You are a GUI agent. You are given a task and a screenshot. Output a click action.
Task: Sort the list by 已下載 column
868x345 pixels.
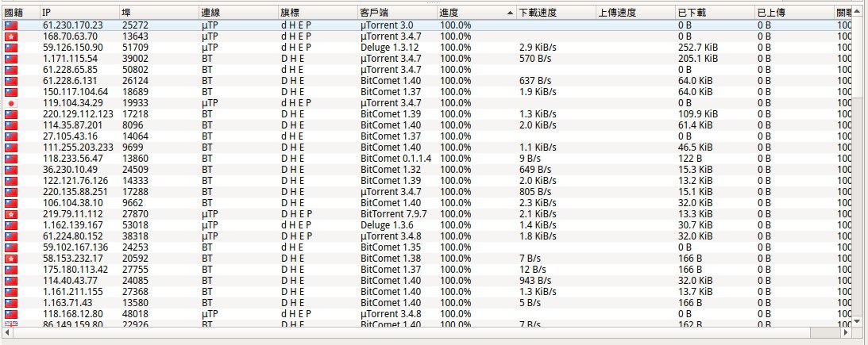click(x=713, y=13)
